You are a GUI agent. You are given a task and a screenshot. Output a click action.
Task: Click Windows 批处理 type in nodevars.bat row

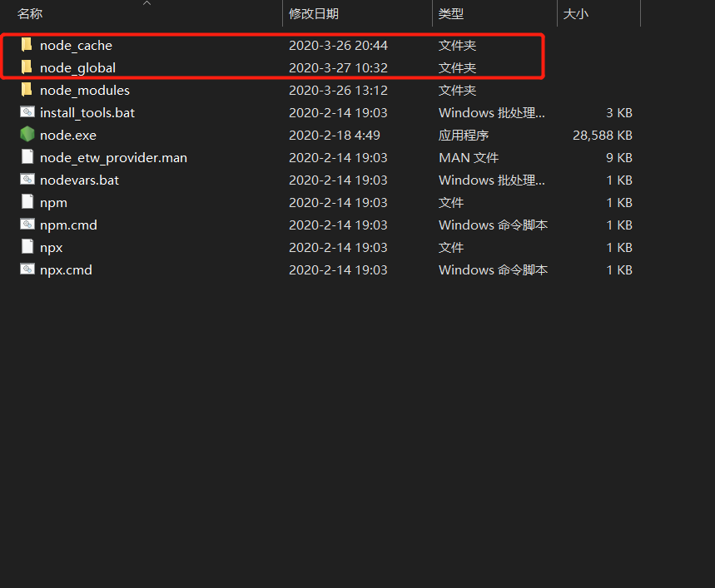coord(492,180)
